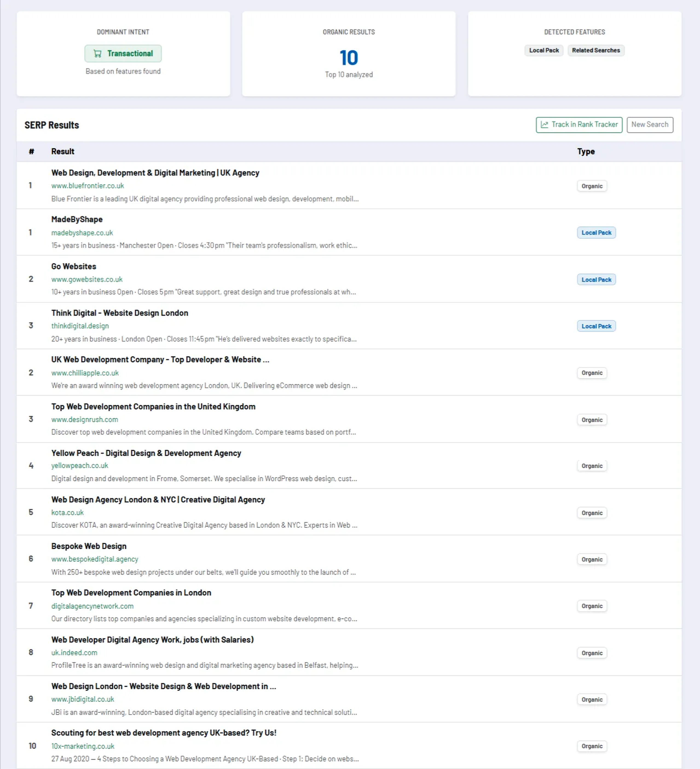This screenshot has height=769, width=700.
Task: Click the Organic badge in designrush row
Action: [x=592, y=420]
